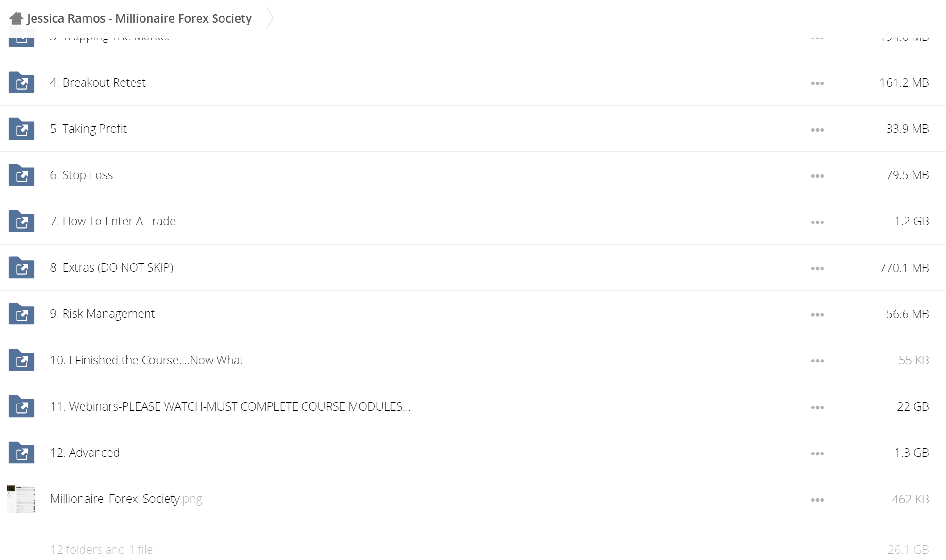Open the Risk Management folder icon
Viewport: 946px width, 560px height.
pos(22,314)
